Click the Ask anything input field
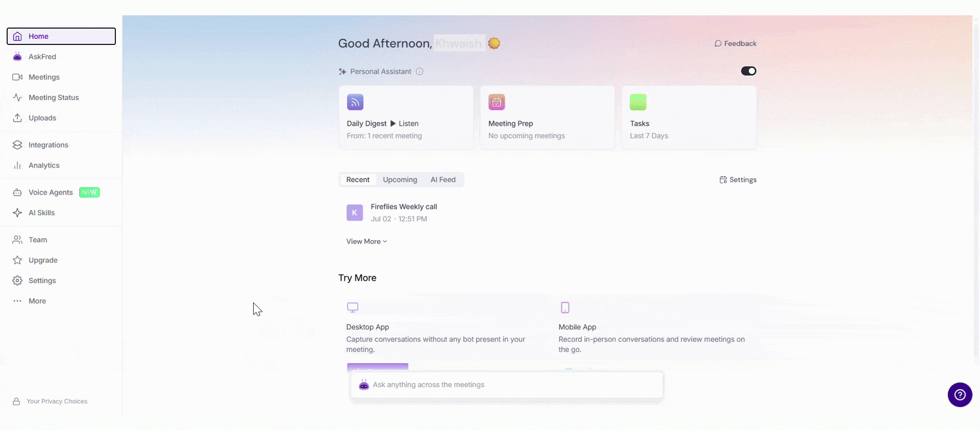Image resolution: width=980 pixels, height=431 pixels. (x=506, y=385)
